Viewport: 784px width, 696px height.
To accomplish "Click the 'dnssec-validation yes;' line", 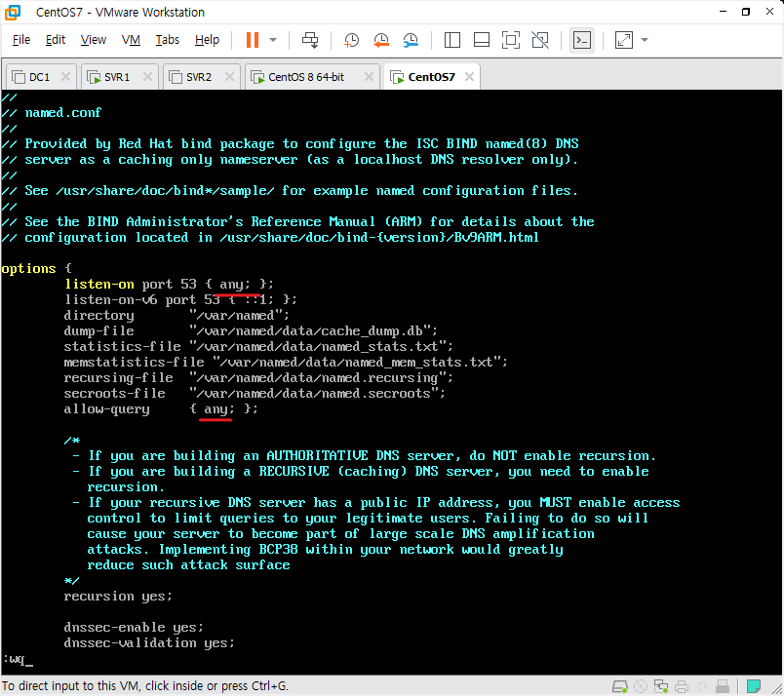I will (149, 642).
